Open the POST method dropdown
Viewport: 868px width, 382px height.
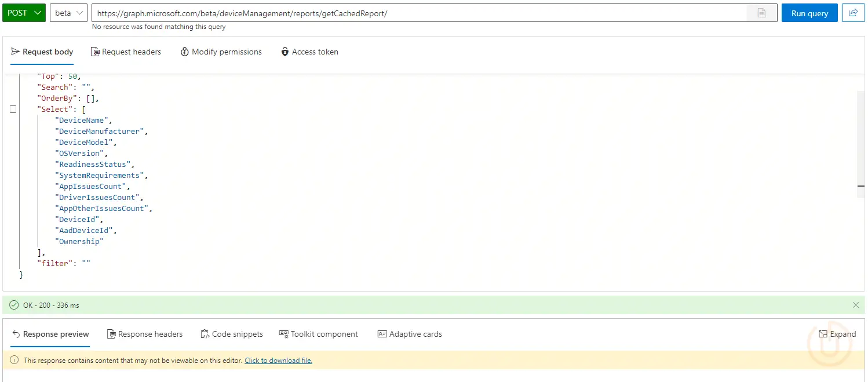coord(24,13)
